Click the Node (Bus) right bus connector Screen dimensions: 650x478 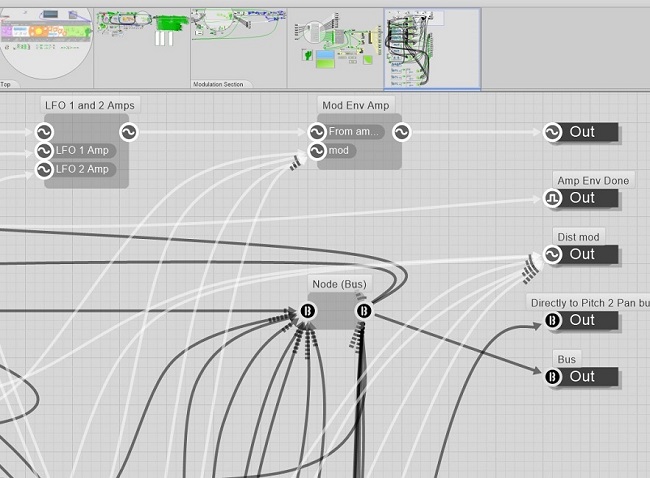[x=364, y=311]
